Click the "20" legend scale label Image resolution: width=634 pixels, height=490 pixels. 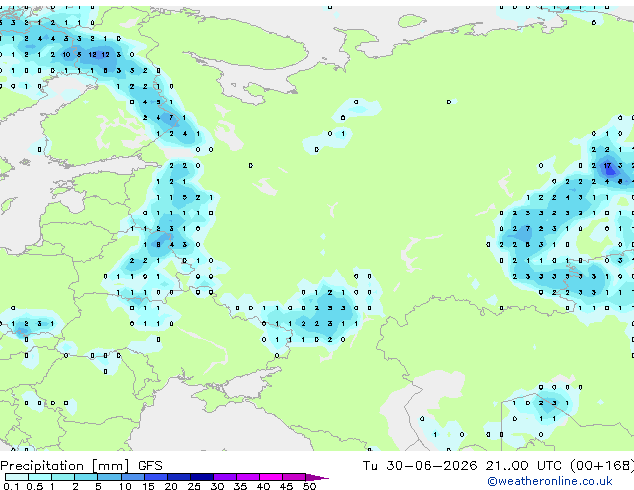[171, 486]
